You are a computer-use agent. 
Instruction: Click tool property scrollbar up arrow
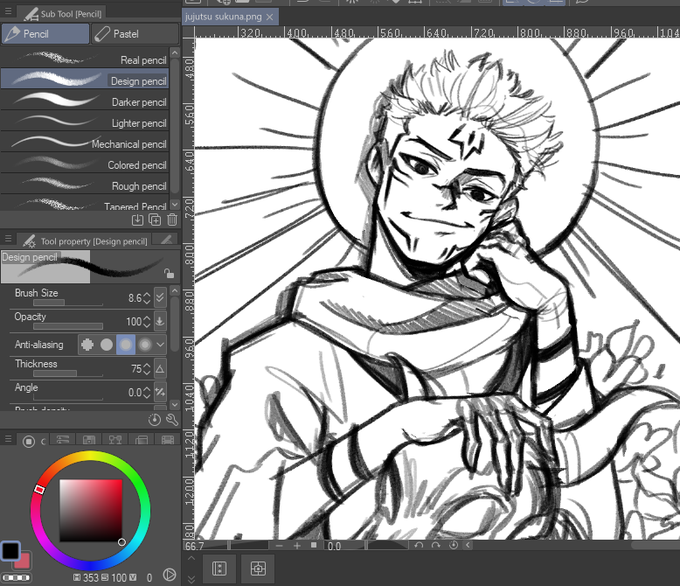click(175, 290)
